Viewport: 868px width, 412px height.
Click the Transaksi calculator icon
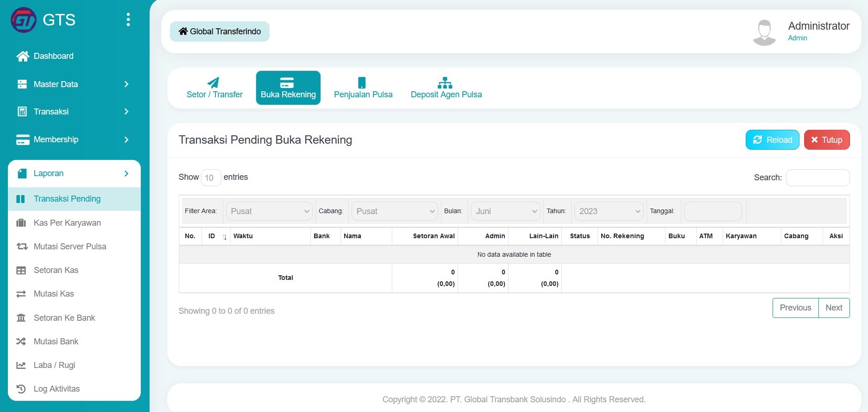pos(22,112)
